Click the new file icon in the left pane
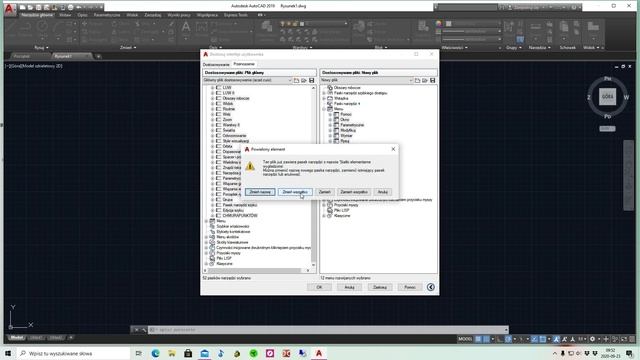 tap(296, 80)
